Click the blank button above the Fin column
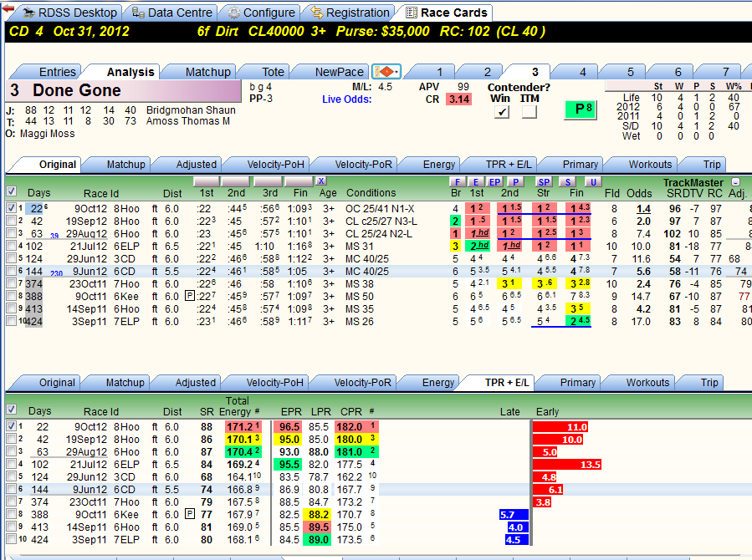This screenshot has width=752, height=560. tap(299, 181)
